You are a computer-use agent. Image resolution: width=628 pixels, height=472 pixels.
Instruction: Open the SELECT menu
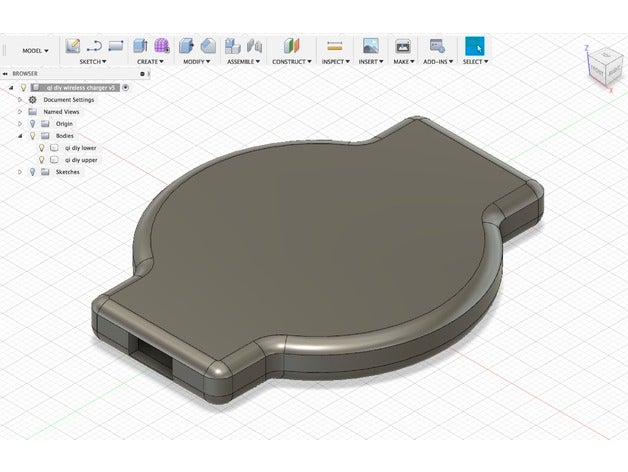click(x=475, y=62)
